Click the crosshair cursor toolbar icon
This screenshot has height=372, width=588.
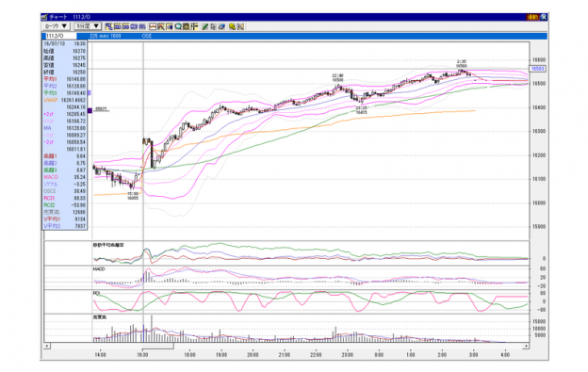[x=194, y=26]
